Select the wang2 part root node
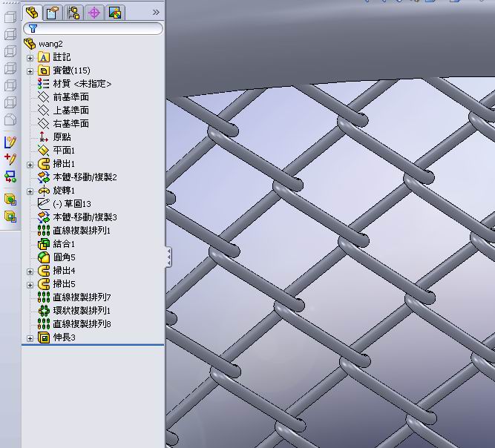The image size is (495, 448). tap(44, 44)
